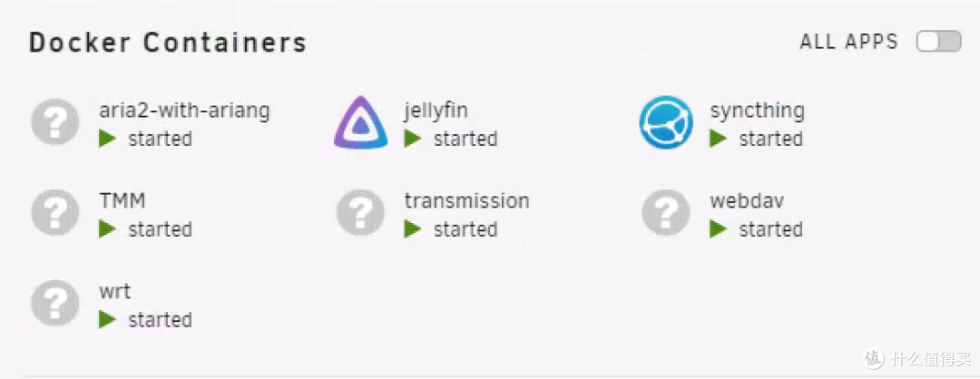
Task: Click green started arrow under syncthing
Action: pos(719,139)
